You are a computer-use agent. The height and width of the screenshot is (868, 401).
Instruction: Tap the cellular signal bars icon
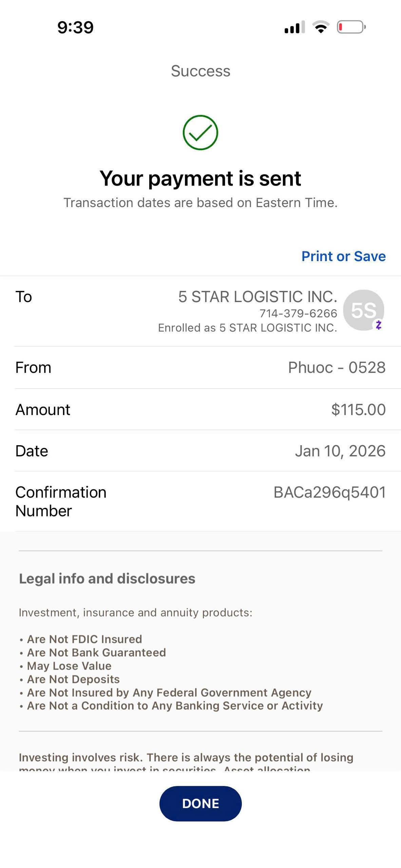coord(294,27)
